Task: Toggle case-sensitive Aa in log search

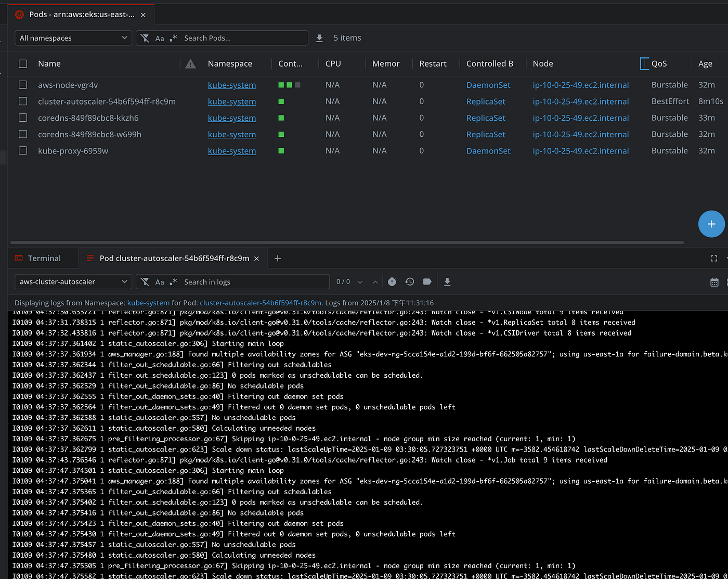Action: click(160, 282)
